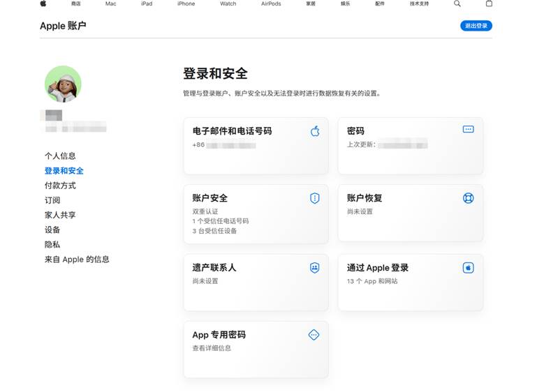The width and height of the screenshot is (537, 392).
Task: Click the 退出登录 sign-out button
Action: (476, 26)
